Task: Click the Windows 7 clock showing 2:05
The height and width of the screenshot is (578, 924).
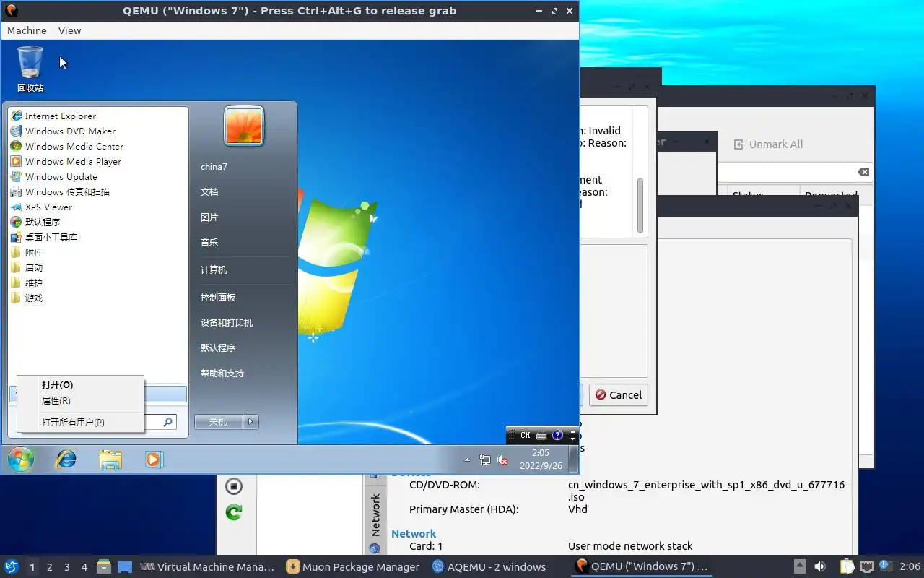Action: 541,460
